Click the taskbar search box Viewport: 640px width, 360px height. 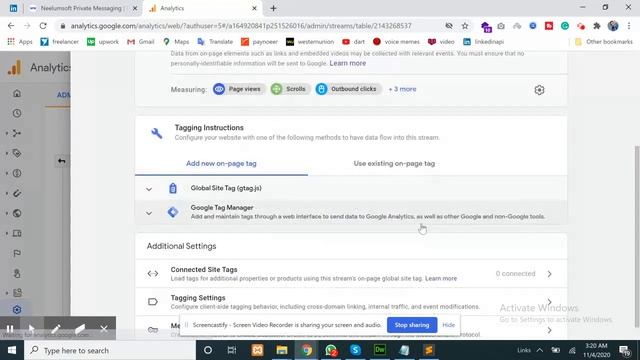pyautogui.click(x=110, y=350)
